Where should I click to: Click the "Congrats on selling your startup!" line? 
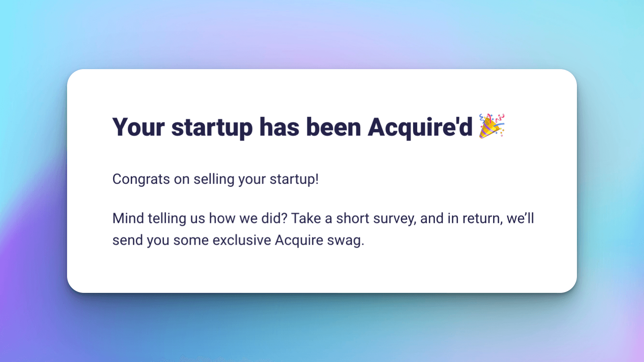[216, 179]
